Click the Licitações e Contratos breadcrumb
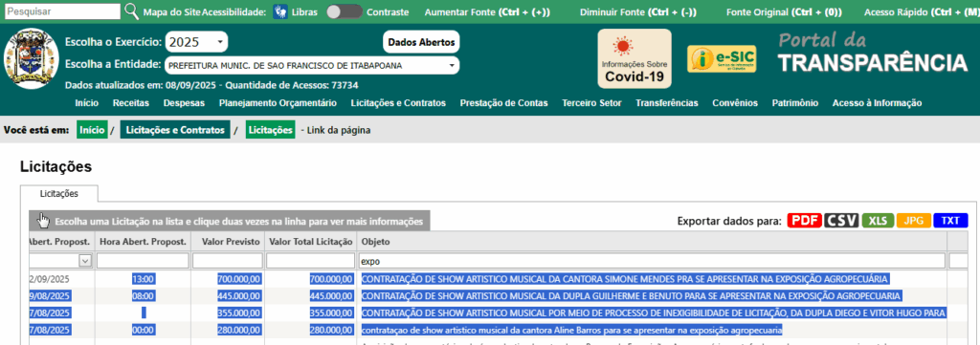The height and width of the screenshot is (345, 980). click(175, 130)
